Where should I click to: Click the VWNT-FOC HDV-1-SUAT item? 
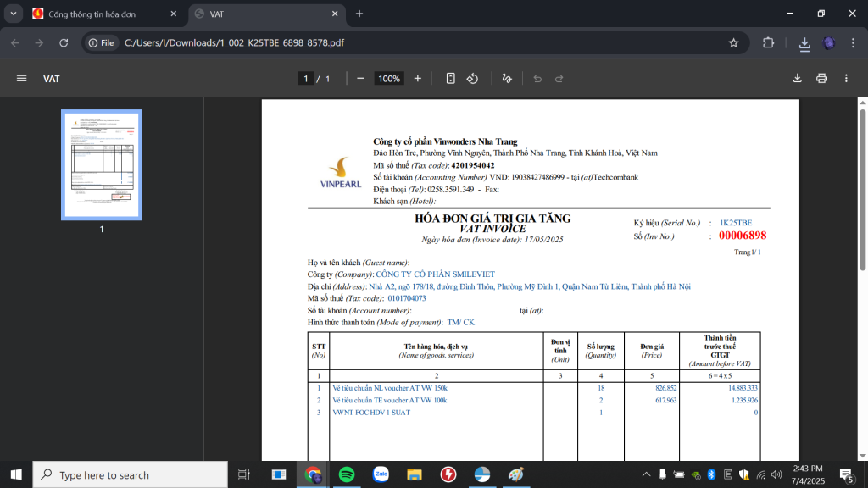371,413
